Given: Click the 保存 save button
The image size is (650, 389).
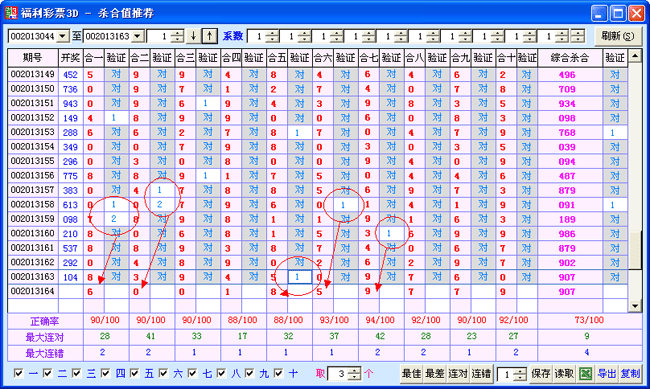Looking at the screenshot, I should 541,374.
